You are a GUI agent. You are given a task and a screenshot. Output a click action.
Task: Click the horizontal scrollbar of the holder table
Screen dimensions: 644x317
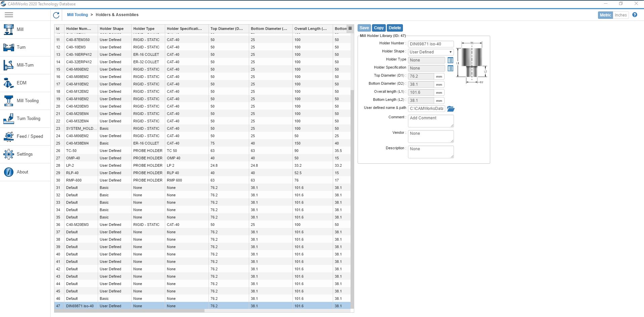pos(129,311)
